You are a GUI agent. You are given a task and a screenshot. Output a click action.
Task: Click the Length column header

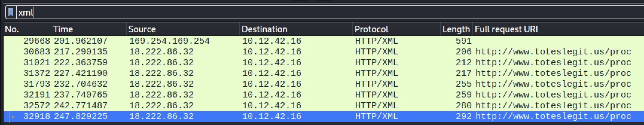456,29
